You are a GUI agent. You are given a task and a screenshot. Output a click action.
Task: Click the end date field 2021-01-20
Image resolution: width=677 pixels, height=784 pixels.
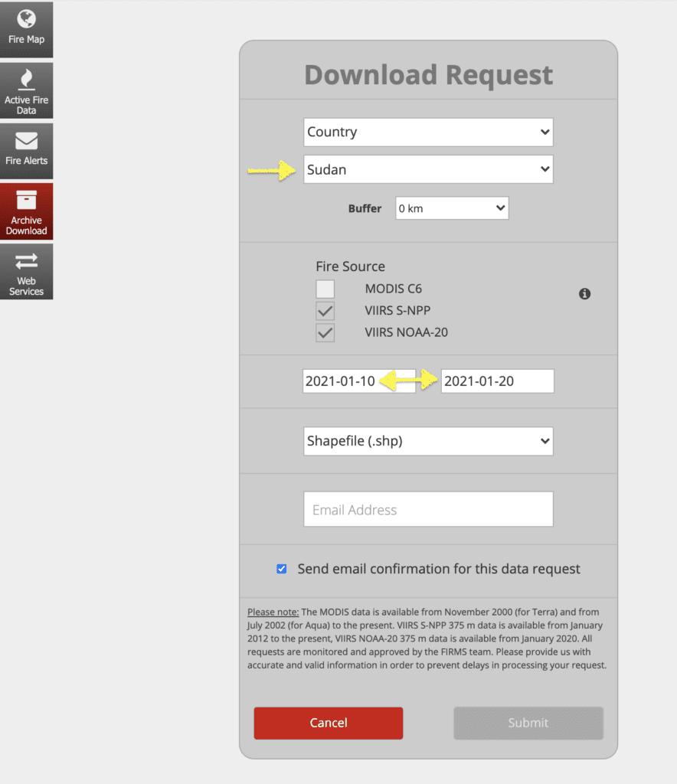(x=498, y=381)
